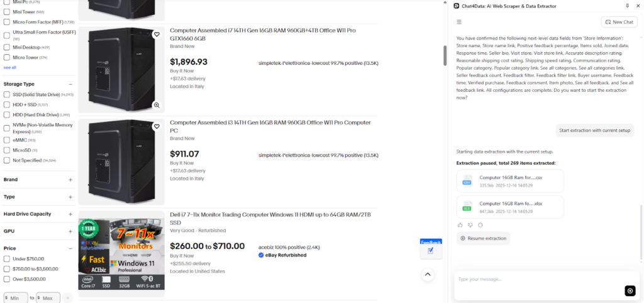
Task: Select the HDD + SSD checkbox
Action: click(6, 105)
